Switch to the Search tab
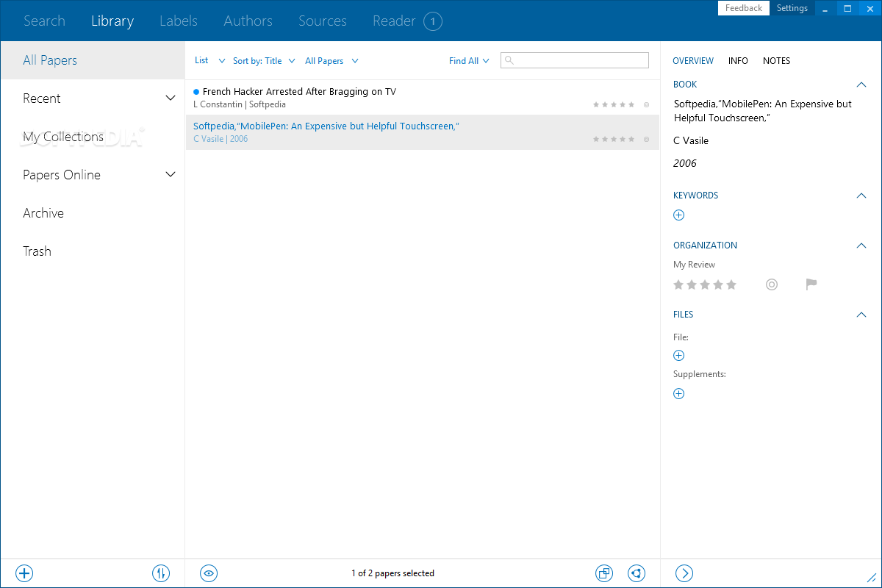Image resolution: width=882 pixels, height=588 pixels. click(x=44, y=21)
